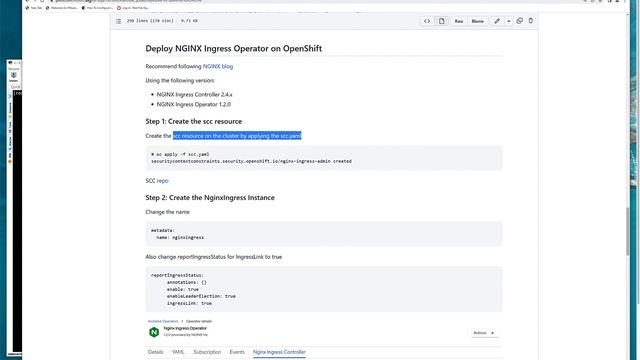Open the Actions dropdown in the operator image
This screenshot has height=360, width=640.
click(484, 333)
